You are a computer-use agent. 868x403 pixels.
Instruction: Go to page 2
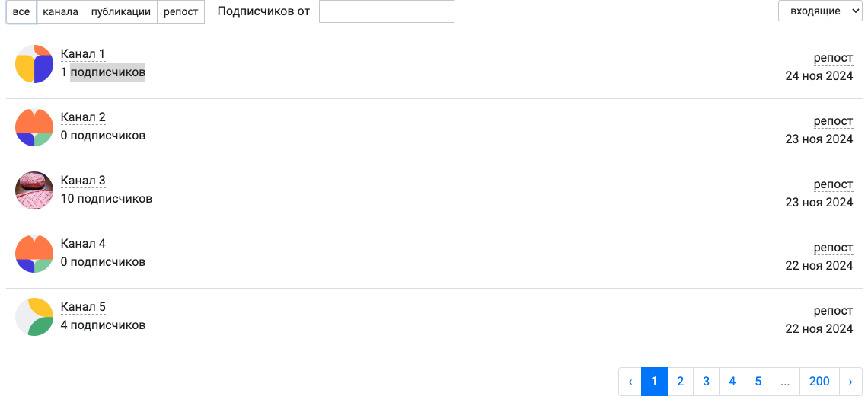[681, 382]
